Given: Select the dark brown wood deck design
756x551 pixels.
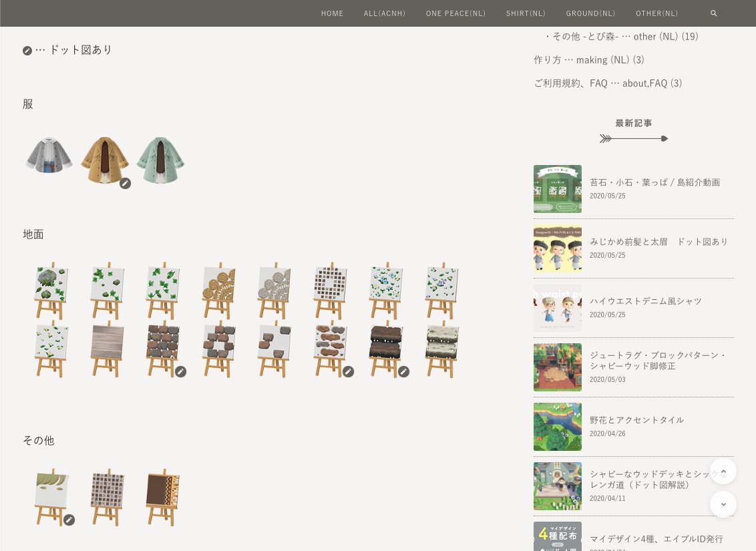Looking at the screenshot, I should (x=386, y=349).
